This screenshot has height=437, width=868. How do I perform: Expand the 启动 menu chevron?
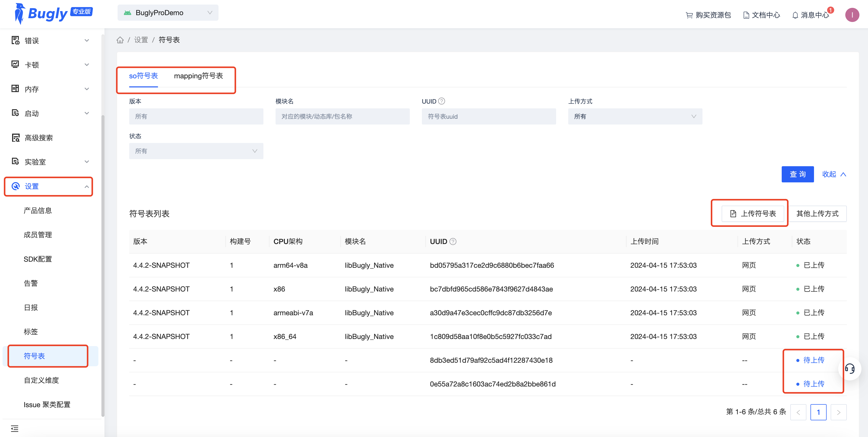coord(87,113)
